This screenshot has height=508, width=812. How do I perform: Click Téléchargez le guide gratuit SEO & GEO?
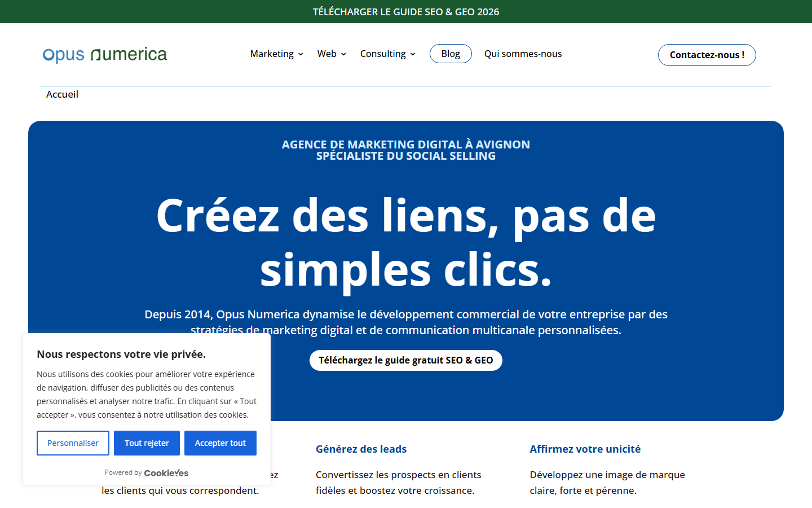point(406,360)
